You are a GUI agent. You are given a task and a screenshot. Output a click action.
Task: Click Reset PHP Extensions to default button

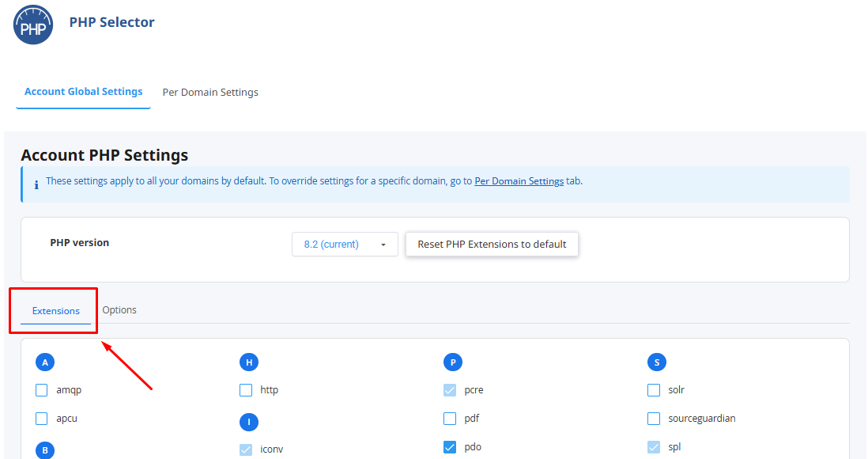(x=492, y=245)
